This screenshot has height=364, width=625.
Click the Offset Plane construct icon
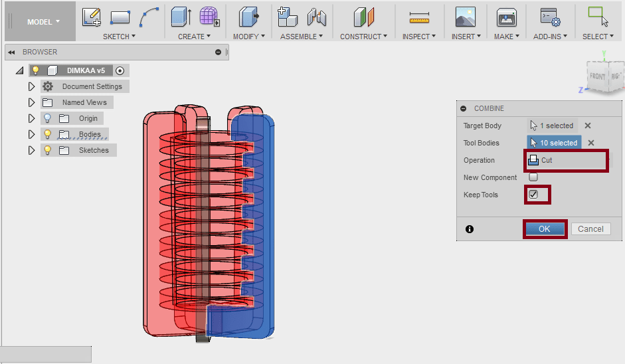click(x=363, y=17)
